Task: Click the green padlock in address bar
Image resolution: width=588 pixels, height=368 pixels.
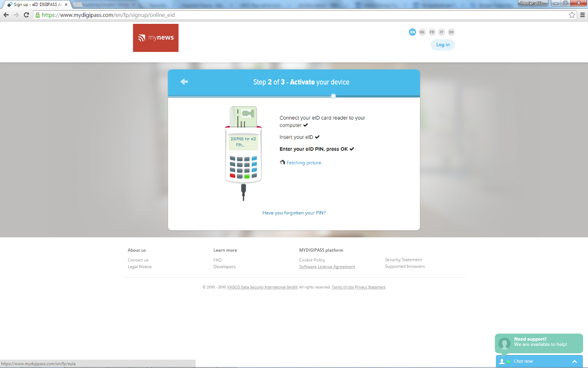Action: (x=38, y=15)
